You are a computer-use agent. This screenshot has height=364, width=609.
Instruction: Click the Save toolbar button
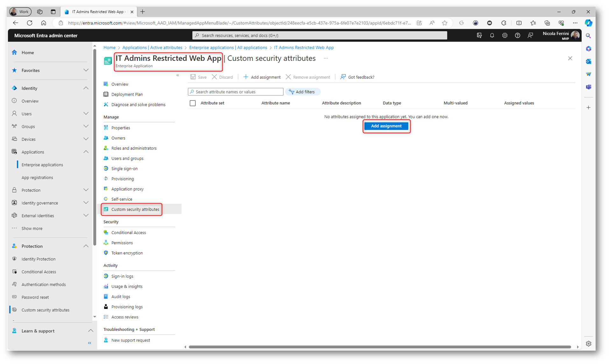coord(198,77)
